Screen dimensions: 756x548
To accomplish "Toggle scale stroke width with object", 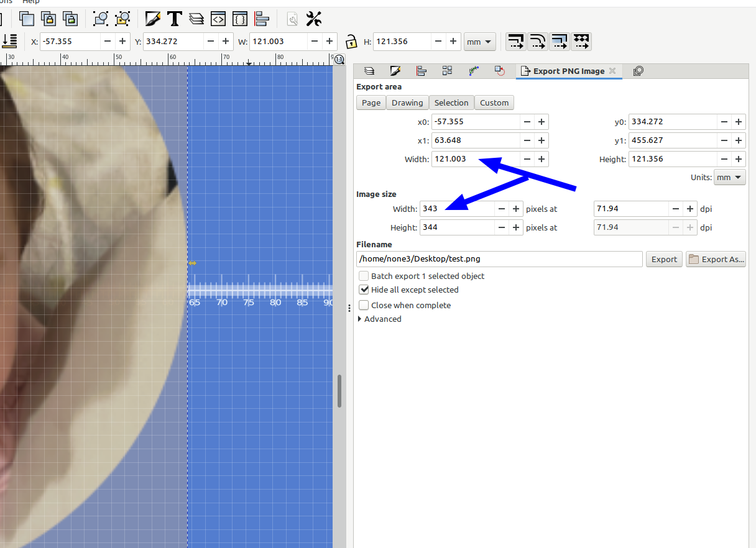I will click(x=515, y=42).
